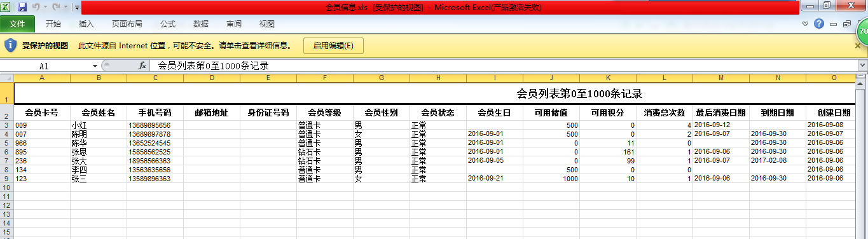This screenshot has width=868, height=239.
Task: Click birthday cell 2016-09-21
Action: click(495, 179)
